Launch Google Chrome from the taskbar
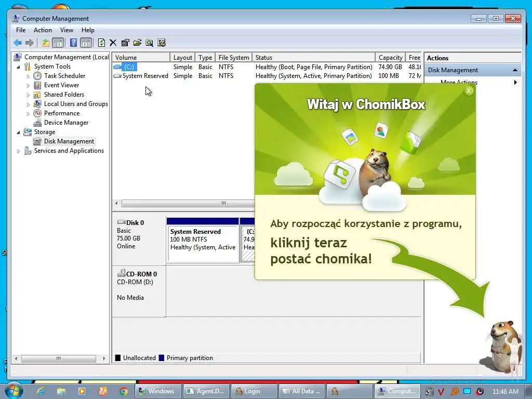Viewport: 532px width, 399px height. click(124, 391)
